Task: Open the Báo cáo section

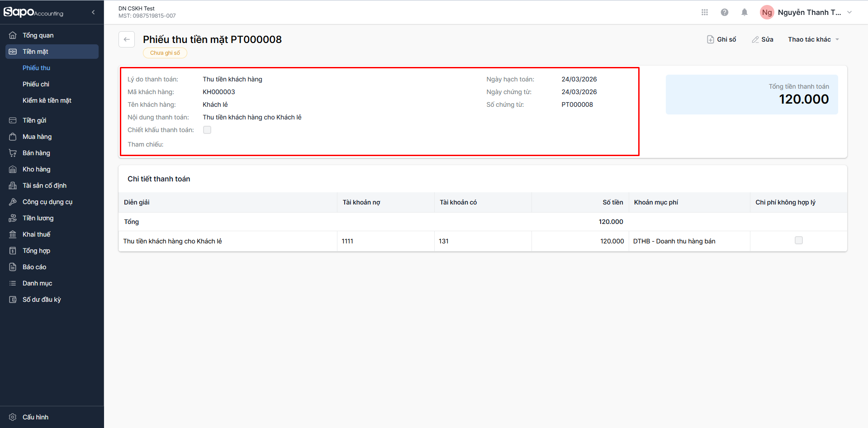Action: [x=34, y=267]
